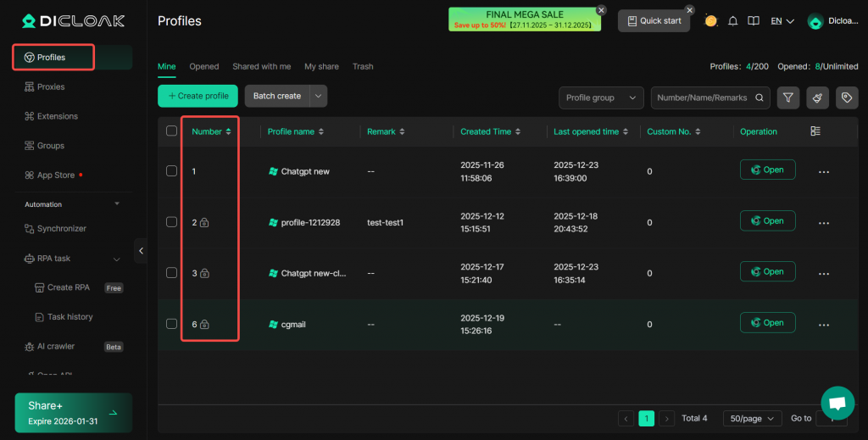The image size is (868, 440).
Task: Open the profile-1212928 browser profile
Action: pos(767,220)
